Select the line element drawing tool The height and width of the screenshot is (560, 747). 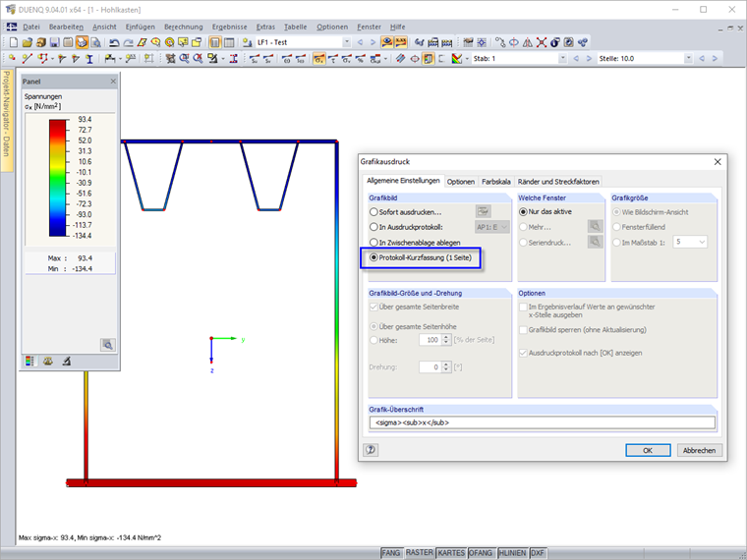click(x=28, y=59)
